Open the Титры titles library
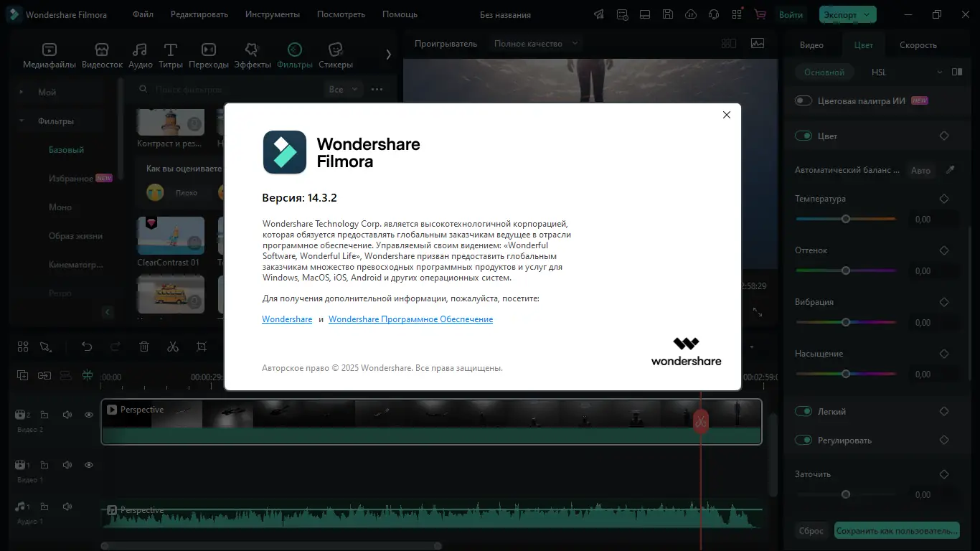 click(x=171, y=55)
